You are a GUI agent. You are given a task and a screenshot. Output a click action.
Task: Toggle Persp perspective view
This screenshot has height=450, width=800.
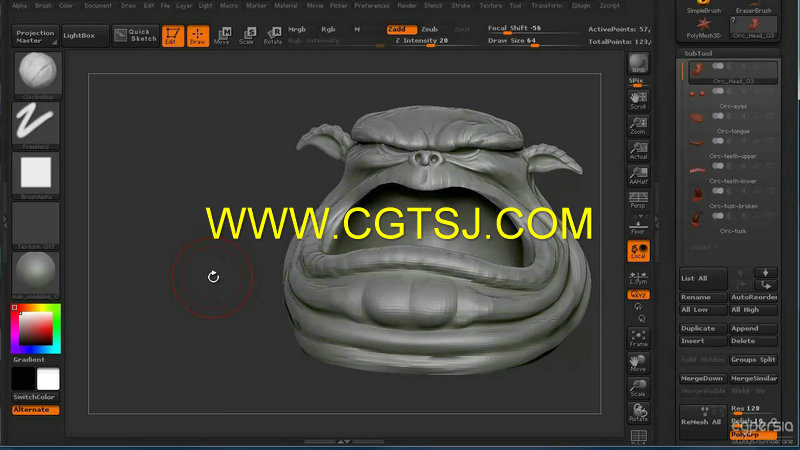638,200
